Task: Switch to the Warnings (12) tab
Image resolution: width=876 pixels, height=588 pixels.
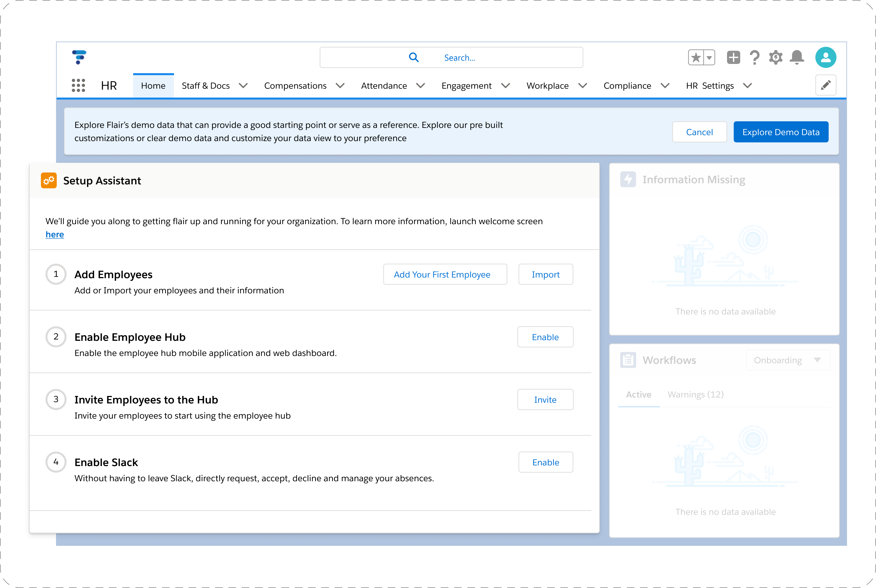Action: (x=695, y=394)
